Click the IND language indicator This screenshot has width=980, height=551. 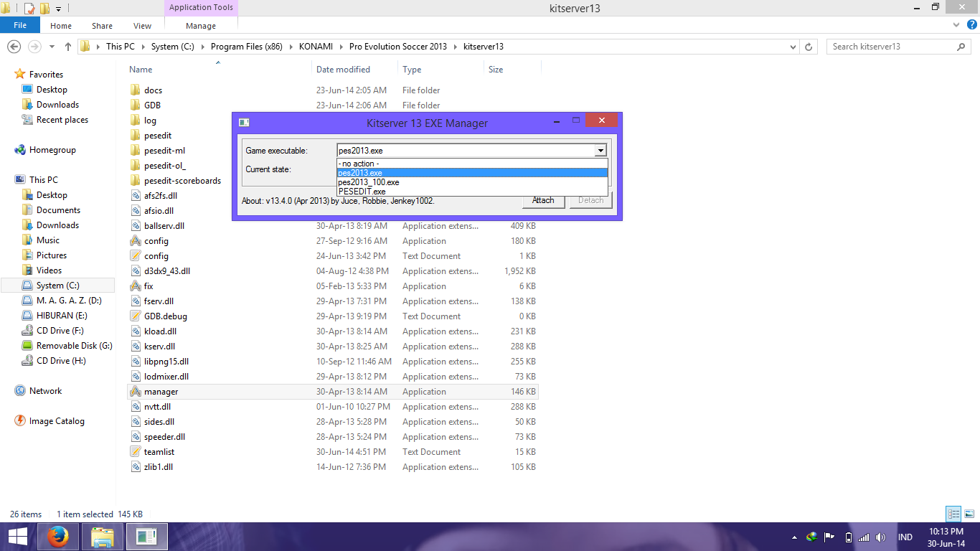905,537
